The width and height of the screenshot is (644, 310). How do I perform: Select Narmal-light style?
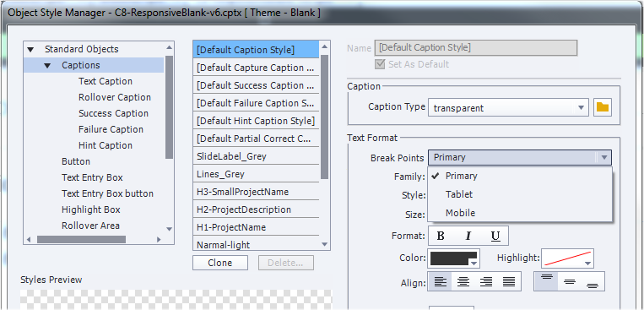pos(256,244)
